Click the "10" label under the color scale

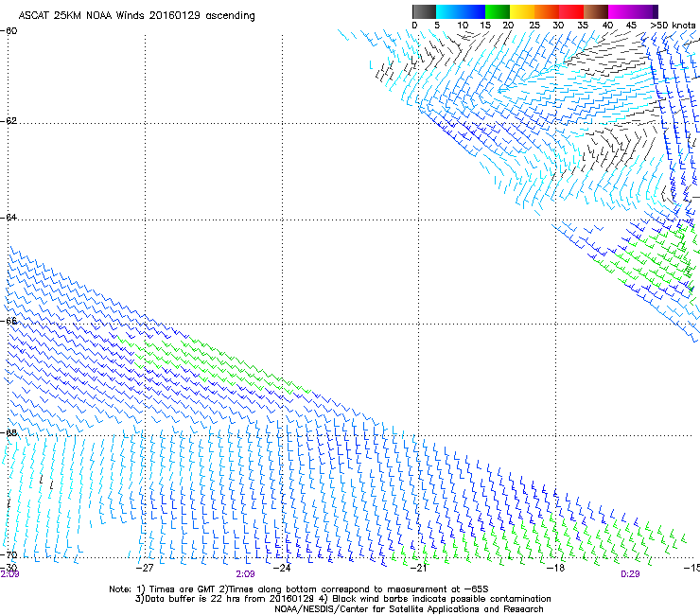tap(463, 25)
